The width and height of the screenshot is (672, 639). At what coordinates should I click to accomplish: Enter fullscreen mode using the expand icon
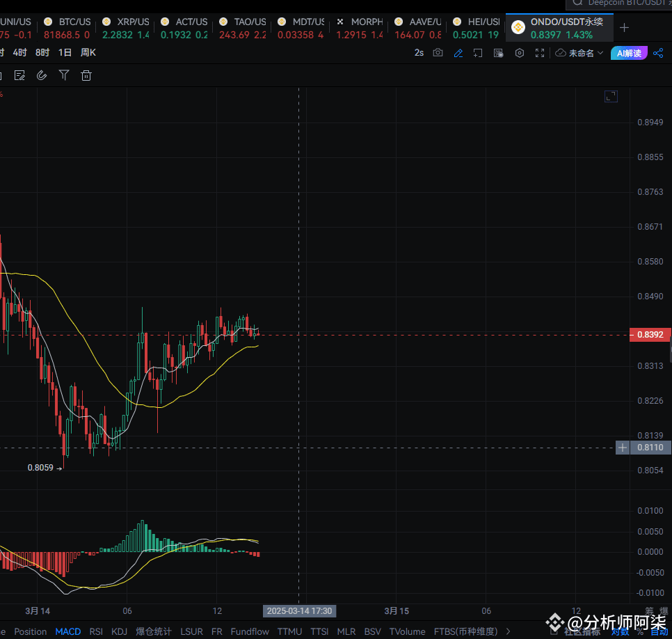click(x=539, y=52)
